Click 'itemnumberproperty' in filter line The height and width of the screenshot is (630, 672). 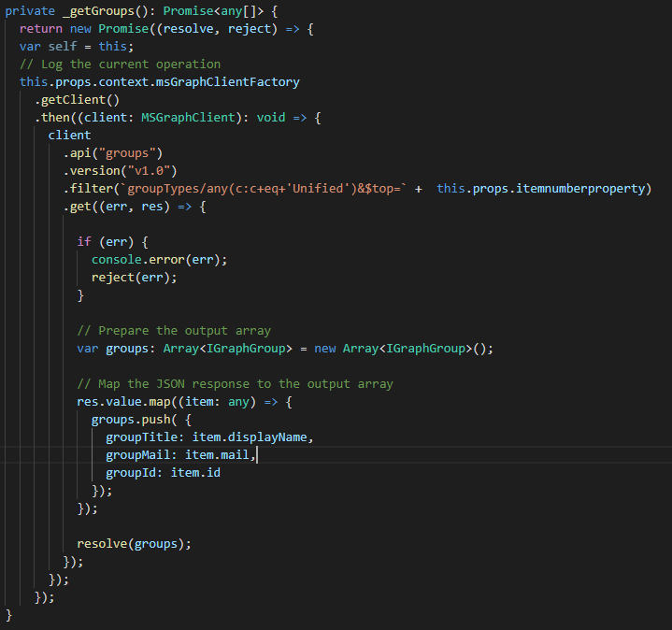(580, 189)
